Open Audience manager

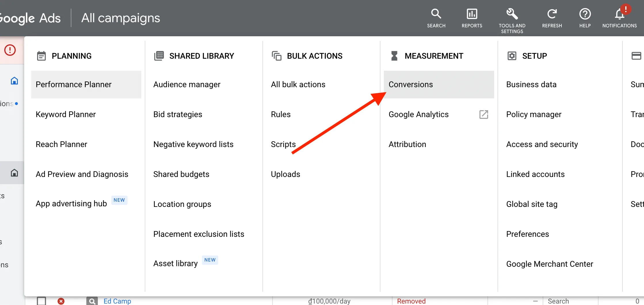(187, 85)
